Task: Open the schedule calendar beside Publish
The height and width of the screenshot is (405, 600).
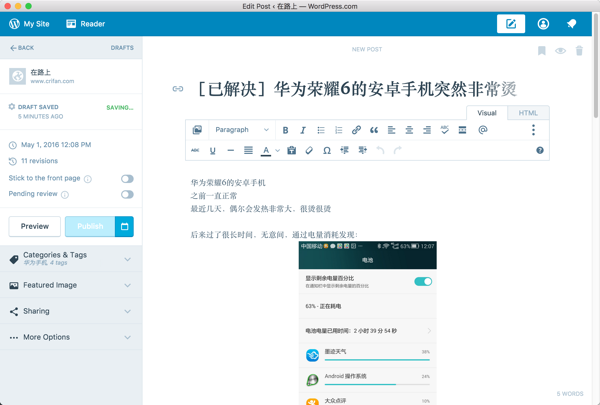Action: (x=124, y=226)
